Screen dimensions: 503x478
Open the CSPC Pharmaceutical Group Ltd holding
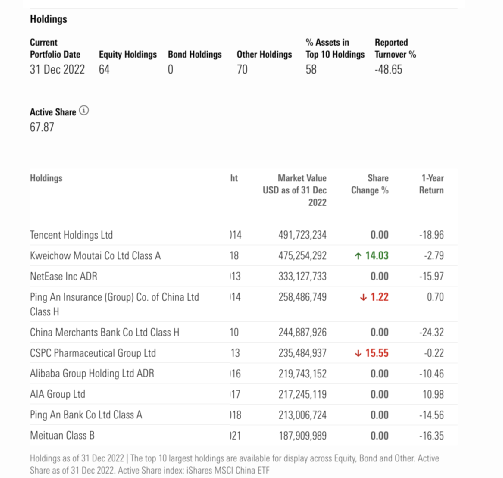tap(93, 353)
